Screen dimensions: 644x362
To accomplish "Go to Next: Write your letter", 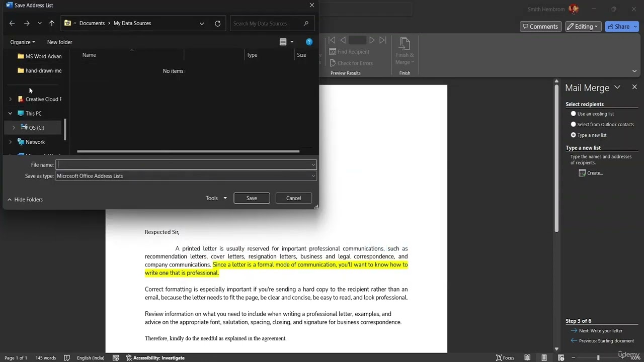I will (597, 331).
